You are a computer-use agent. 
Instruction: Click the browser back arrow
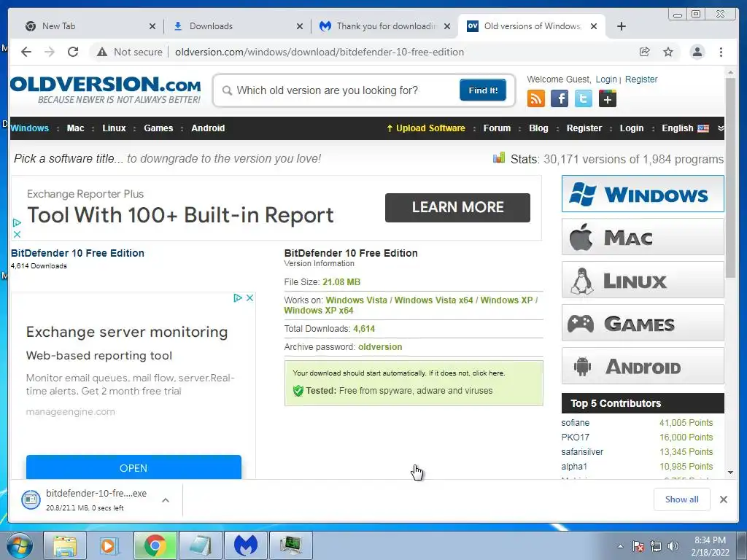click(26, 52)
